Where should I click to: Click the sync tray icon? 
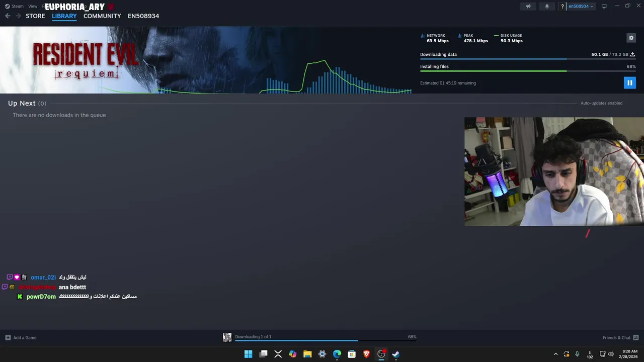pyautogui.click(x=567, y=354)
